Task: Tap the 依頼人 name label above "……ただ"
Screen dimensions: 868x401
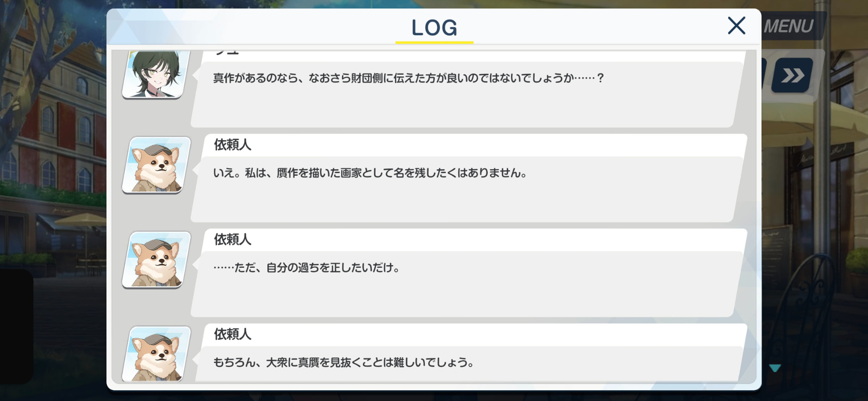Action: click(233, 239)
